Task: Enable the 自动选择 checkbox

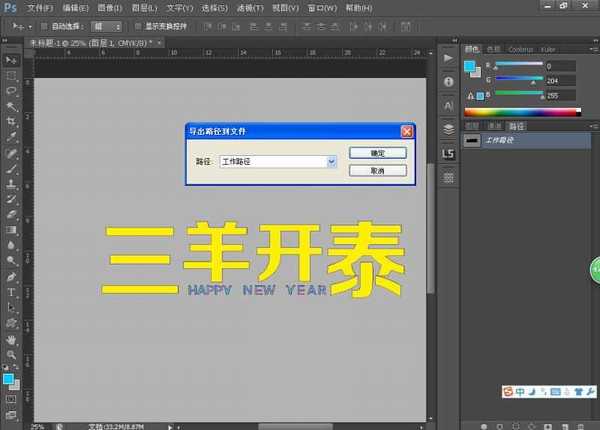Action: [x=46, y=26]
